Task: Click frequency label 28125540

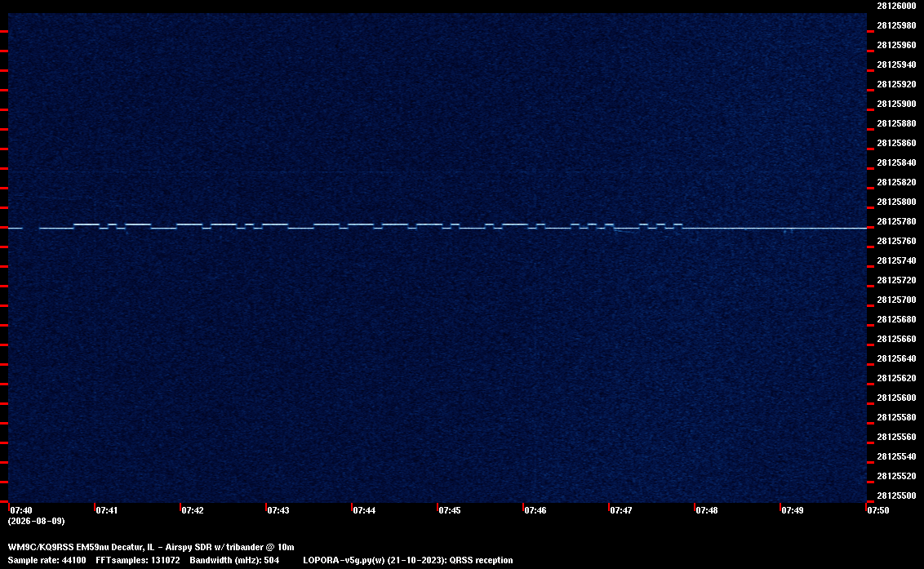Action: click(x=896, y=456)
